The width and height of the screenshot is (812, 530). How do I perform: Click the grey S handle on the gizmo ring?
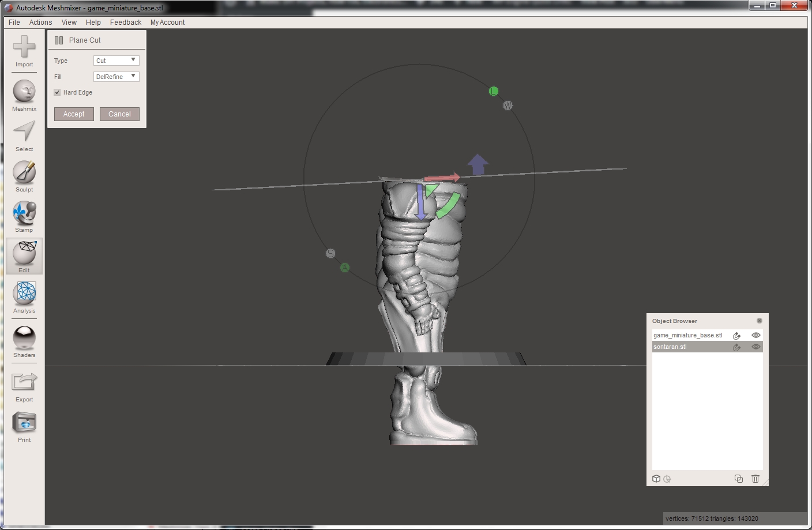click(330, 254)
